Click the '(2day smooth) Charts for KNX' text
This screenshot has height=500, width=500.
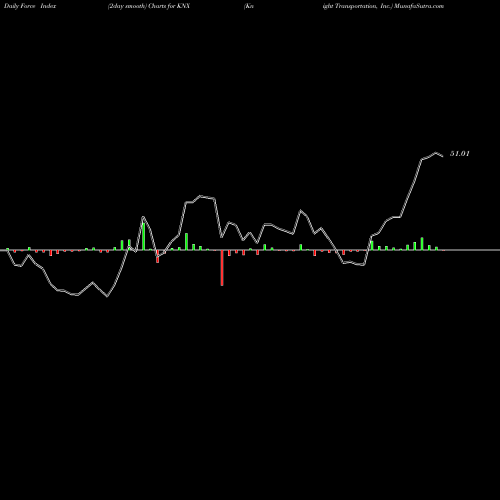[x=149, y=6]
